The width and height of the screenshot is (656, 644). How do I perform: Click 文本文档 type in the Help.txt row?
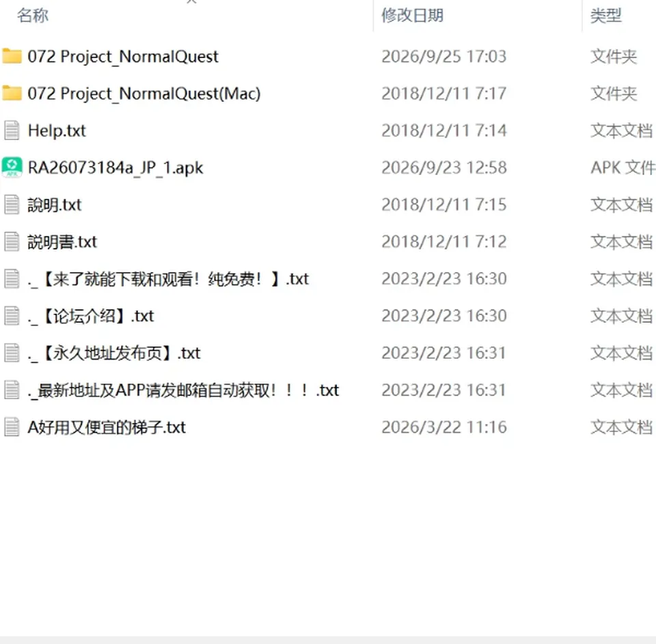pyautogui.click(x=622, y=131)
